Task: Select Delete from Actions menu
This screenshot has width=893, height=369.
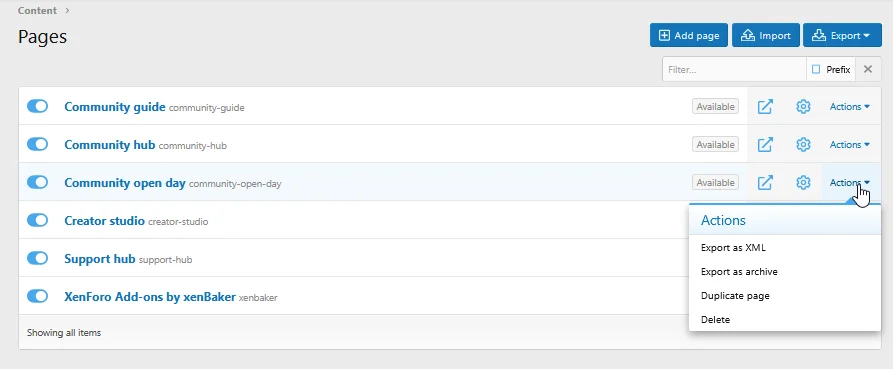Action: pos(785,319)
